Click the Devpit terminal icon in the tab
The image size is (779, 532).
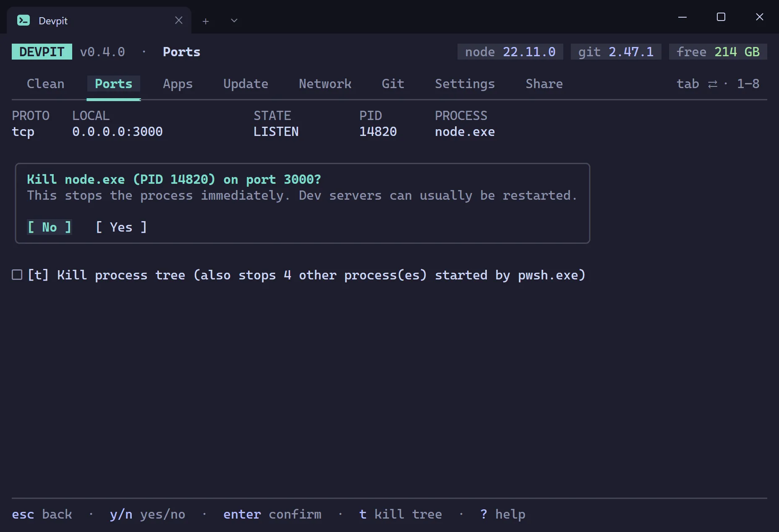pos(24,20)
